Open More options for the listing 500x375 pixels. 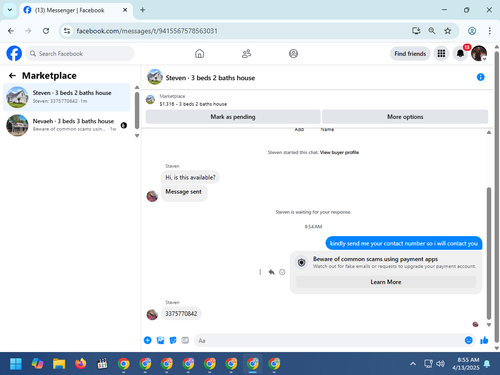[405, 117]
